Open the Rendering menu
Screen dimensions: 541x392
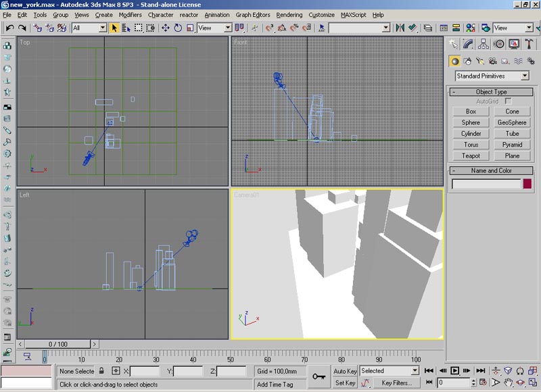289,15
